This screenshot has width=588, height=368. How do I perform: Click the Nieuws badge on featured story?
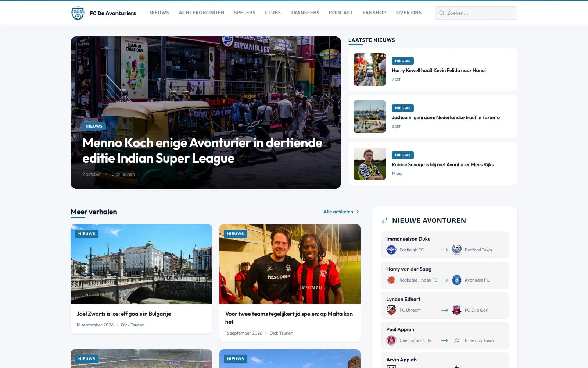[94, 126]
